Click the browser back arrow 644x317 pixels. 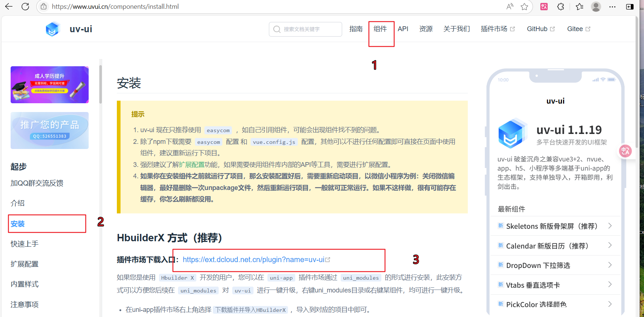(x=9, y=7)
